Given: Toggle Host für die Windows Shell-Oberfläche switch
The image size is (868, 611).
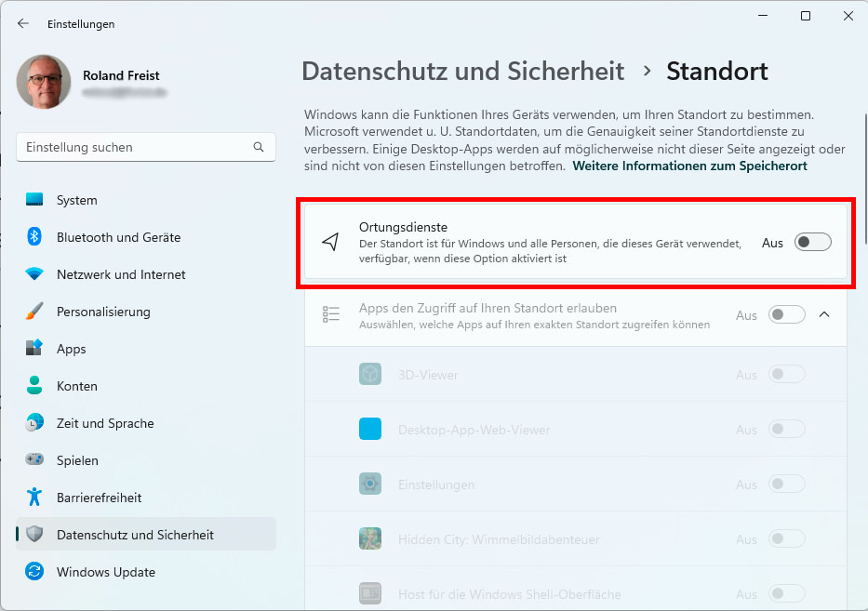Looking at the screenshot, I should pos(787,593).
